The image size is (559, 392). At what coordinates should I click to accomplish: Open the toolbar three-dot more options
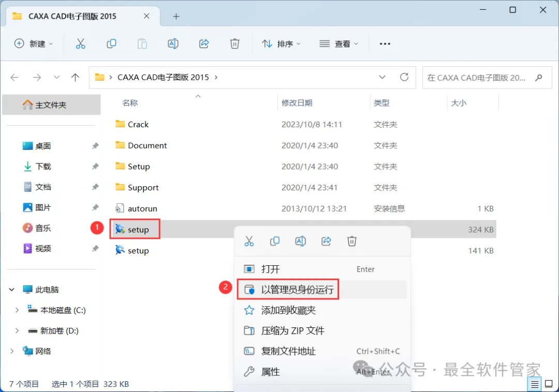[x=385, y=44]
